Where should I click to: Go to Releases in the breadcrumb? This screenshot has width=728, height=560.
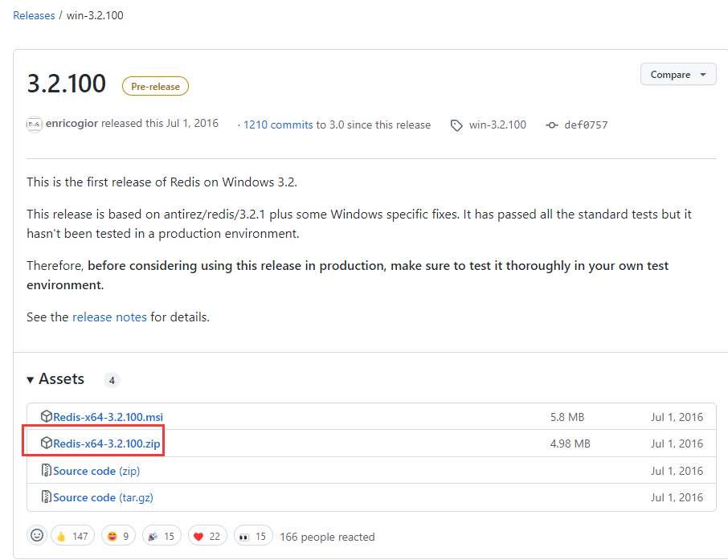(x=34, y=15)
